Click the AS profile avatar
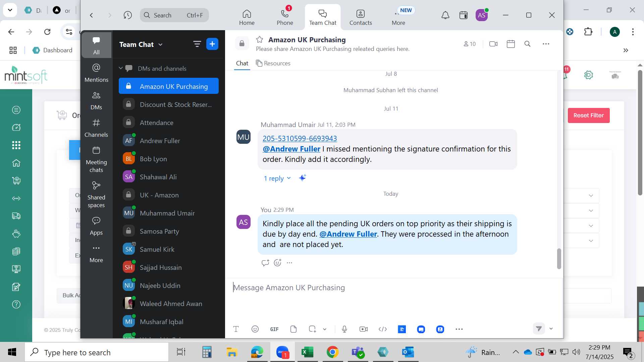 pos(482,15)
